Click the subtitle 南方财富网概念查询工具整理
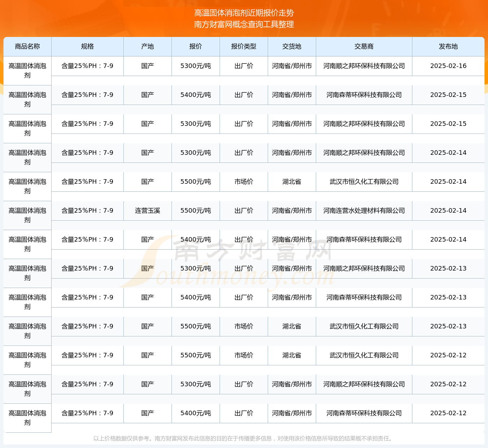Image resolution: width=488 pixels, height=448 pixels. tap(244, 24)
